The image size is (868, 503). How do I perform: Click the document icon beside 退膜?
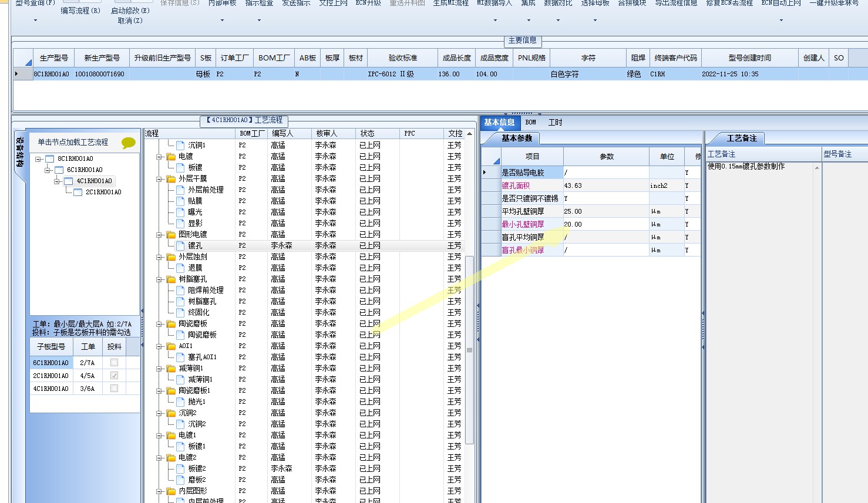point(180,268)
